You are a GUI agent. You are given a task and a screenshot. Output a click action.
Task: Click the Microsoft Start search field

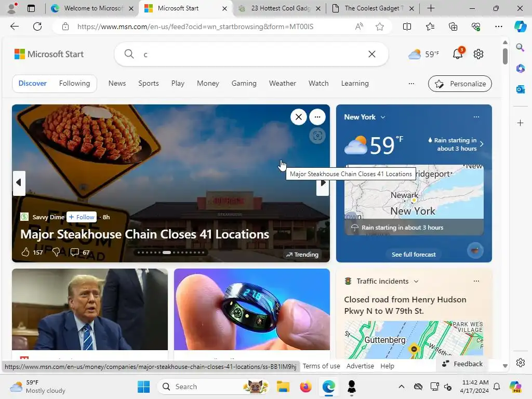251,54
